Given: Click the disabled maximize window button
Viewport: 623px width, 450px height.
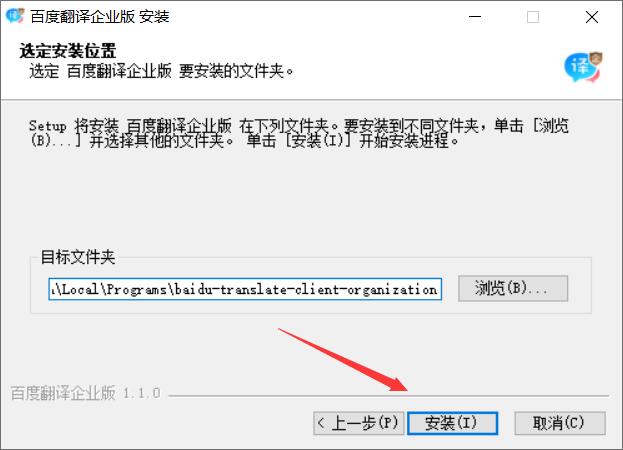Looking at the screenshot, I should tap(533, 17).
